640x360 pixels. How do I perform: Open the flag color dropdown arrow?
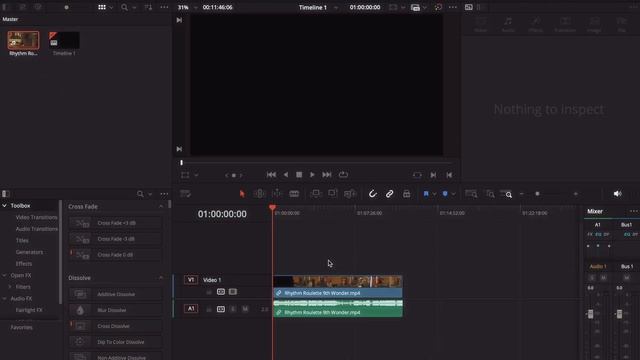tap(434, 194)
